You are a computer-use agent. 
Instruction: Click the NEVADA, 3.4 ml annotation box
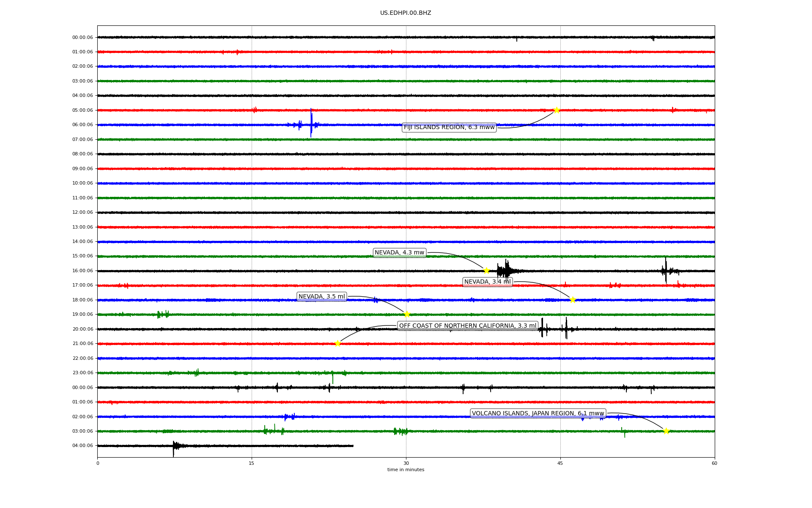[487, 282]
